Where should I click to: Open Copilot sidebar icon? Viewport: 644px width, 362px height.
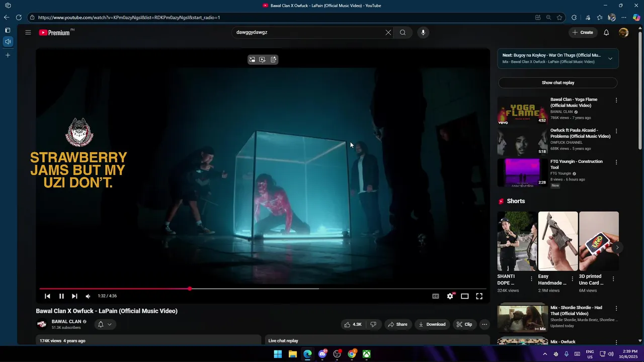[636, 17]
